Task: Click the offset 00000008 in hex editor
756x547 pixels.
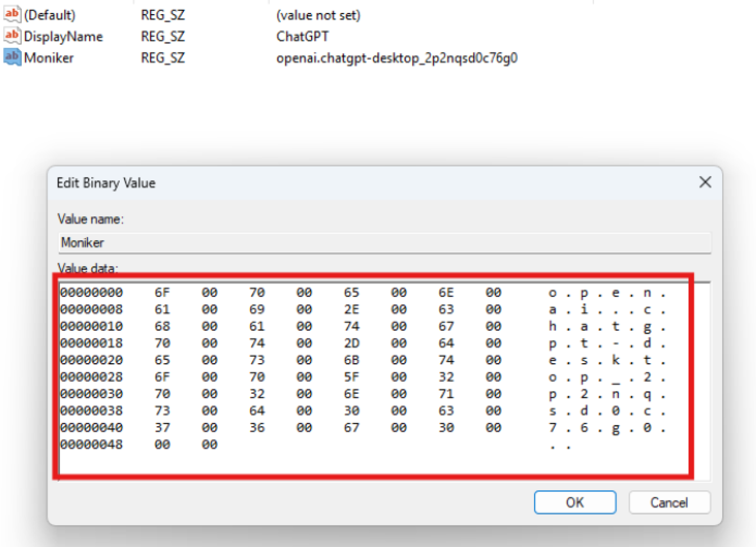Action: 91,309
